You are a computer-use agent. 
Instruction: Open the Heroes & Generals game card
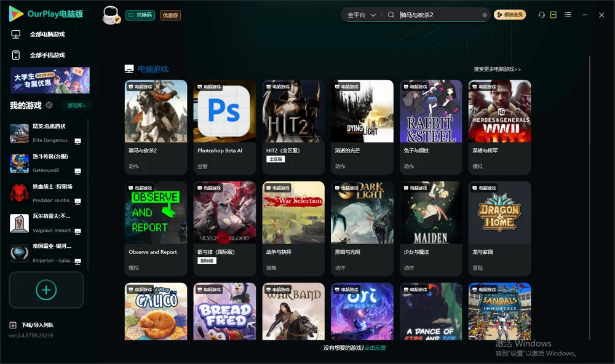[499, 127]
